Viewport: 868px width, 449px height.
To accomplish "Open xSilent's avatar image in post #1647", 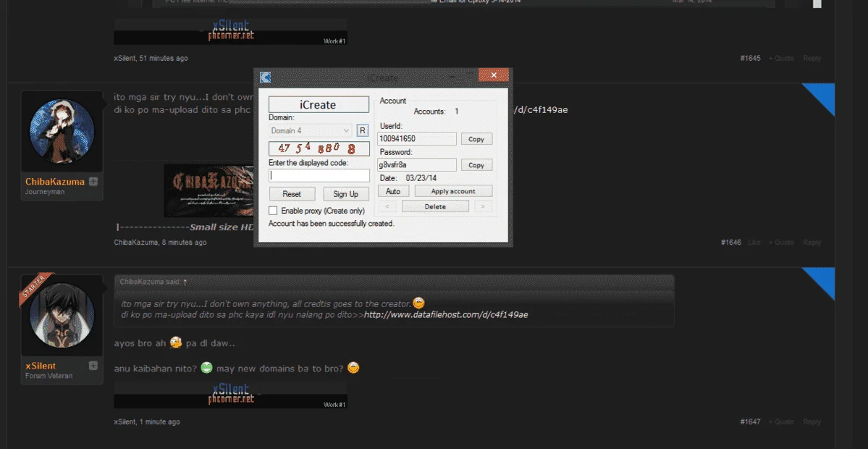I will pyautogui.click(x=62, y=316).
